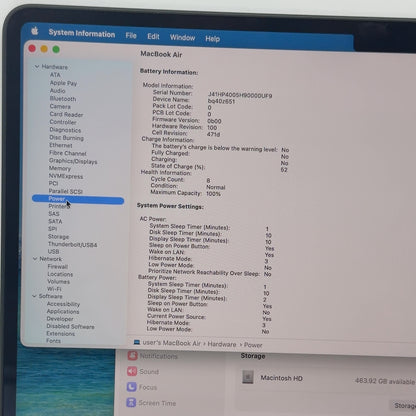Select Graphics/Displays in the sidebar
Screen dimensions: 416x416
(73, 161)
